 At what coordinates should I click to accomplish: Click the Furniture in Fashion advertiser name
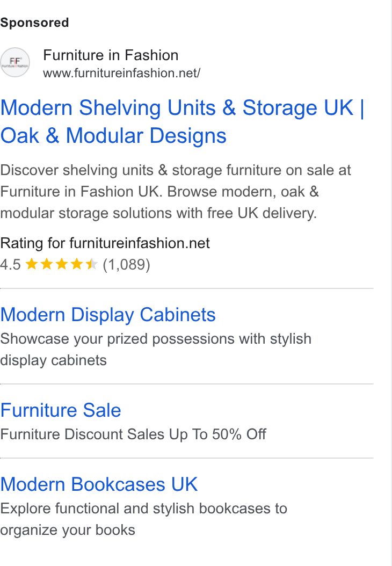[111, 55]
